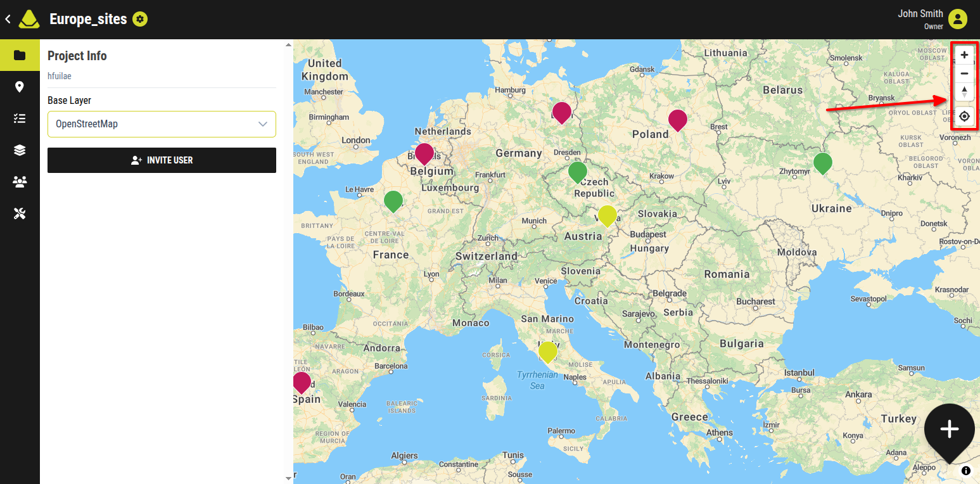
Task: Select the green marker in northern France
Action: click(393, 201)
